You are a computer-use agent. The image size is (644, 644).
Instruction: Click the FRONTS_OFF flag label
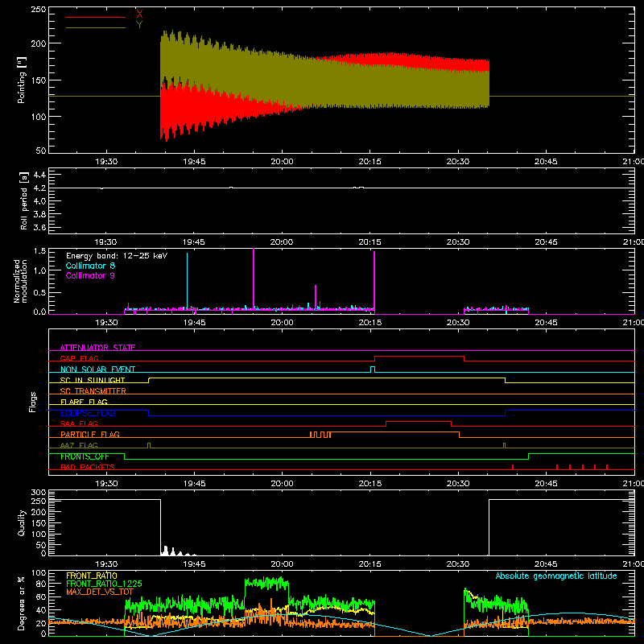point(85,456)
